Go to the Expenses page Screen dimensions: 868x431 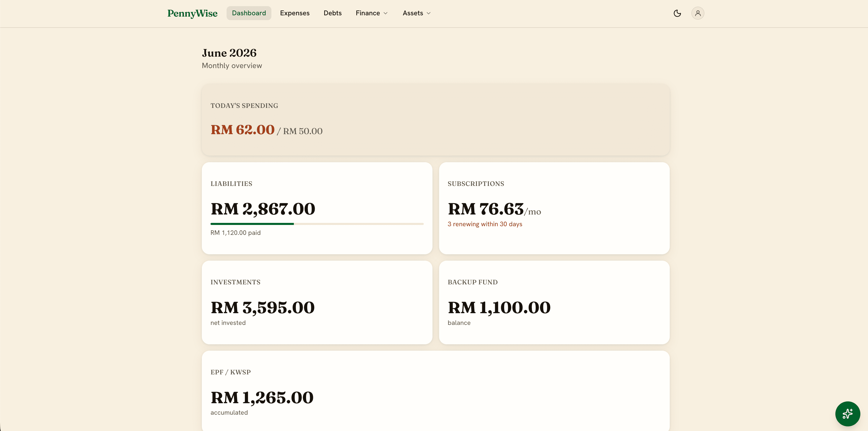(x=295, y=13)
